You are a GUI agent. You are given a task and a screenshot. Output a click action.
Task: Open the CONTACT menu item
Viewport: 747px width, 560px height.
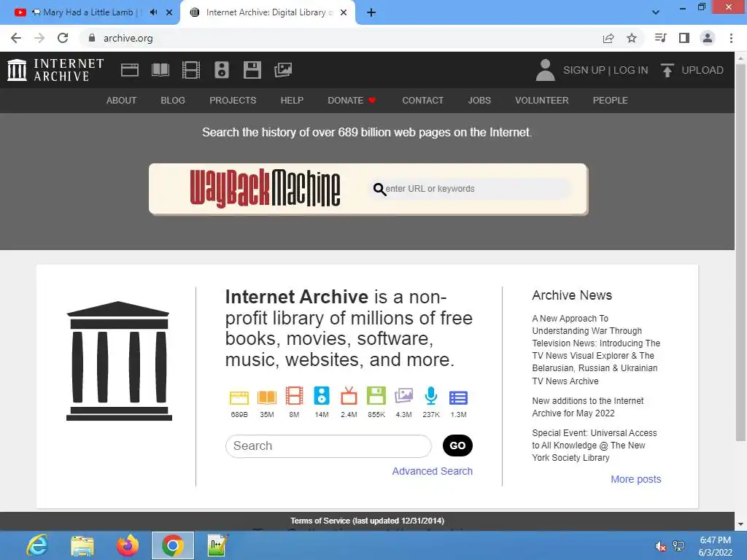point(422,101)
